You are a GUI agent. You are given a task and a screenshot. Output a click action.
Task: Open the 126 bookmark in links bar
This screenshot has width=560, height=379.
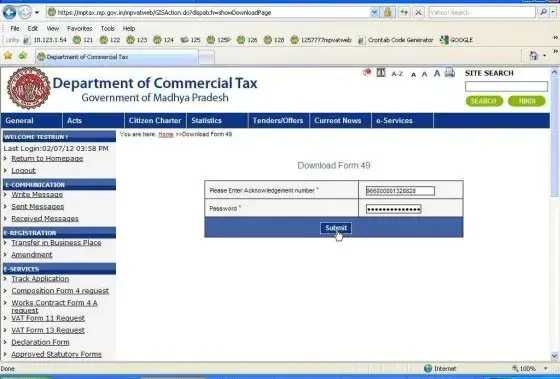point(247,40)
